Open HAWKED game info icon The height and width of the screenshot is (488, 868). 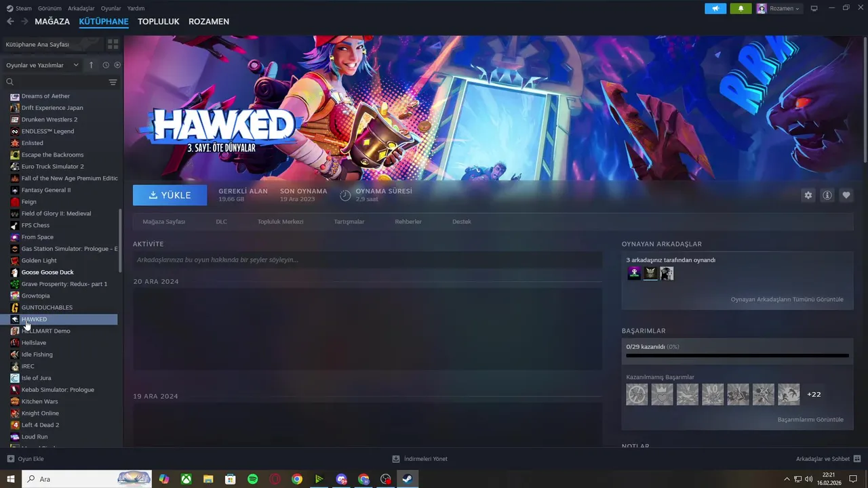pos(827,195)
